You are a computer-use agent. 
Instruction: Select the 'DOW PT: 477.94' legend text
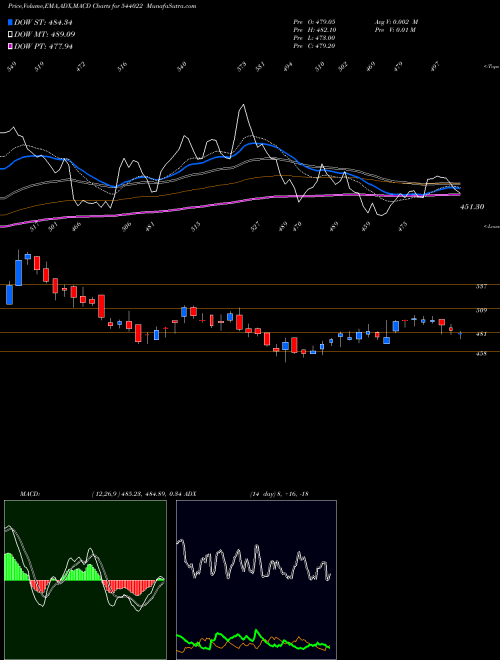point(44,46)
